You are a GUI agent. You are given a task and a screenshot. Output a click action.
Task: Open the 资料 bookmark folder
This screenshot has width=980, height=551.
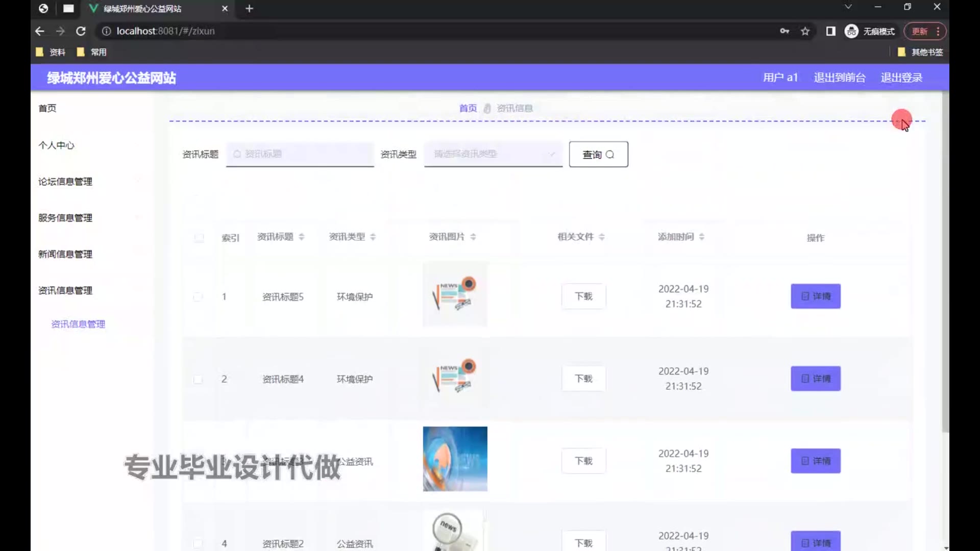[x=51, y=52]
